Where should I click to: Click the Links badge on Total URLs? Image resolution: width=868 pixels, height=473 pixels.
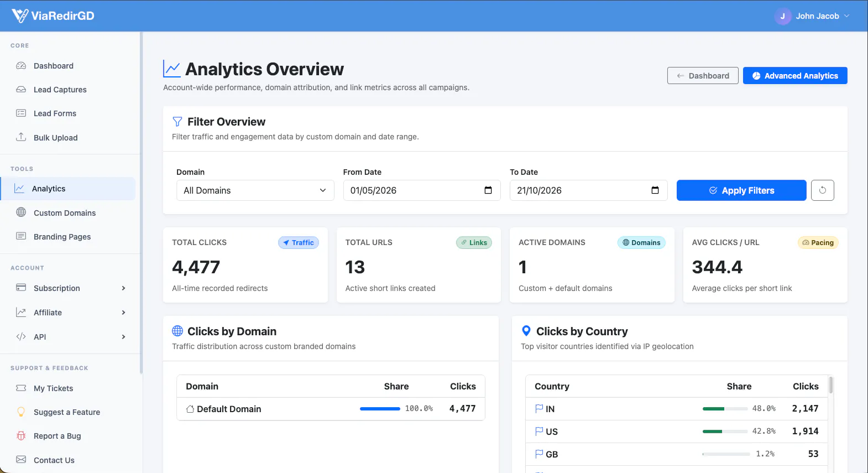click(x=474, y=242)
